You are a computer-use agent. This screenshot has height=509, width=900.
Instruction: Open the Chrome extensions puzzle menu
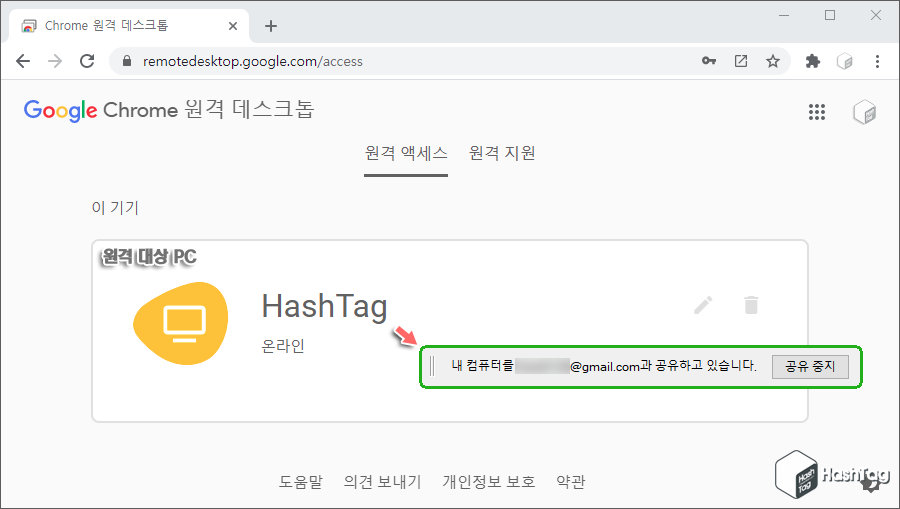(x=813, y=61)
